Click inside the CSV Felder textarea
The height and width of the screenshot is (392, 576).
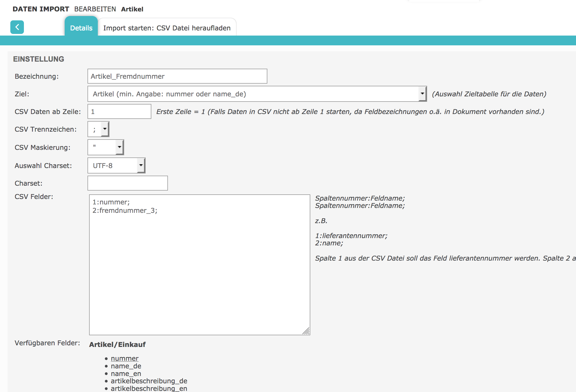coord(199,265)
